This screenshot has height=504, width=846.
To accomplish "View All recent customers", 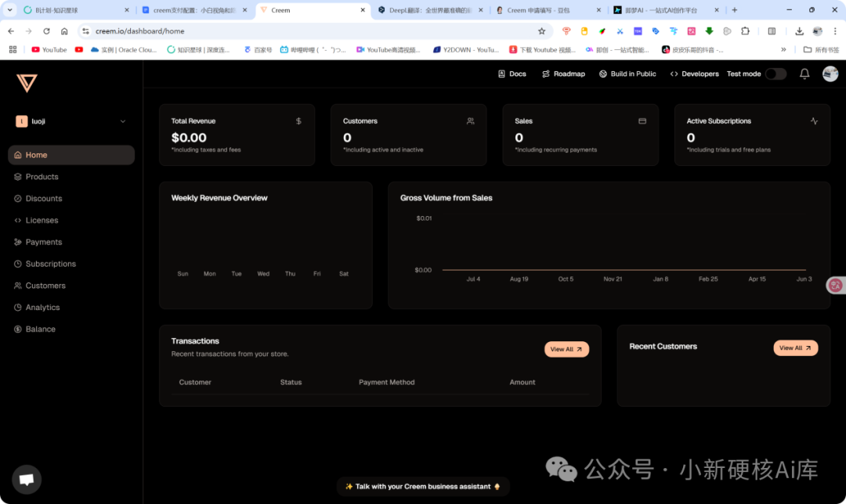I will coord(795,347).
